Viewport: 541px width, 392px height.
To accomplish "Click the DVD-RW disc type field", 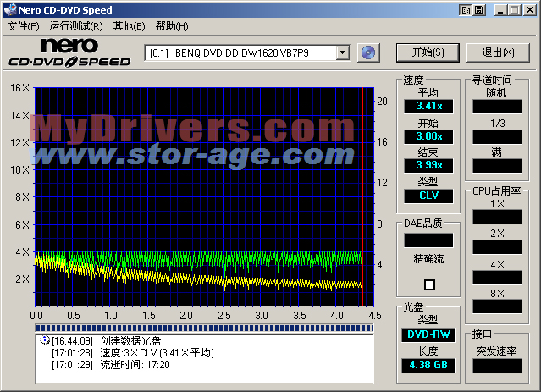I will pos(428,334).
